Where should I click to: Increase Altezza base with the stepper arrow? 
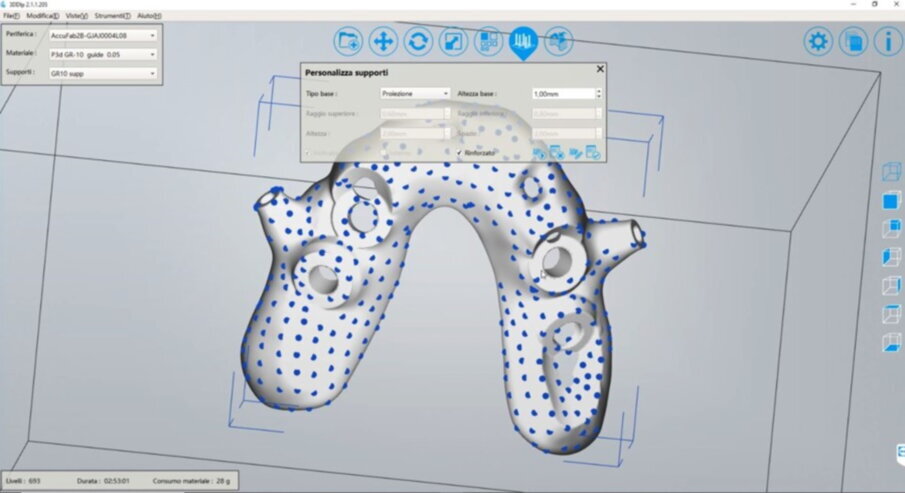[598, 90]
